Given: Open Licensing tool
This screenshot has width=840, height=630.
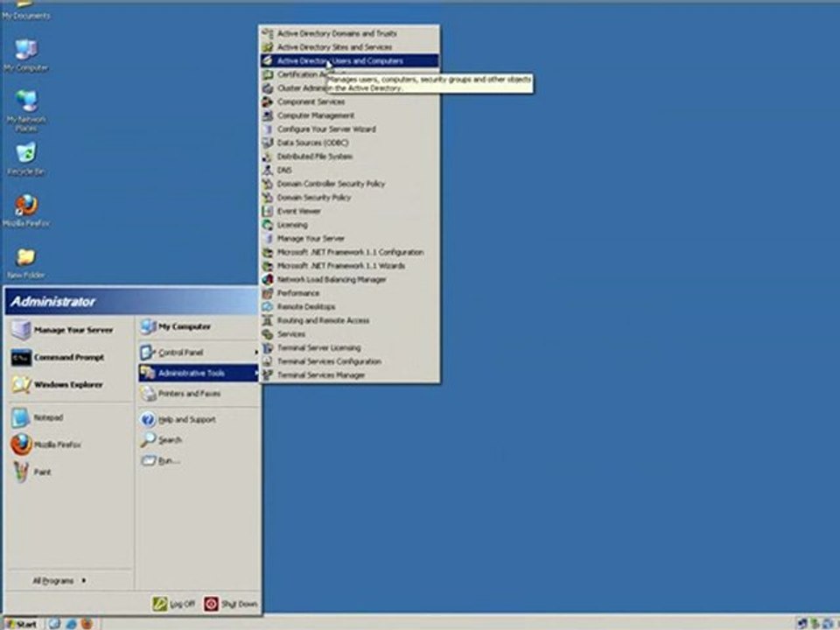Looking at the screenshot, I should (x=349, y=225).
